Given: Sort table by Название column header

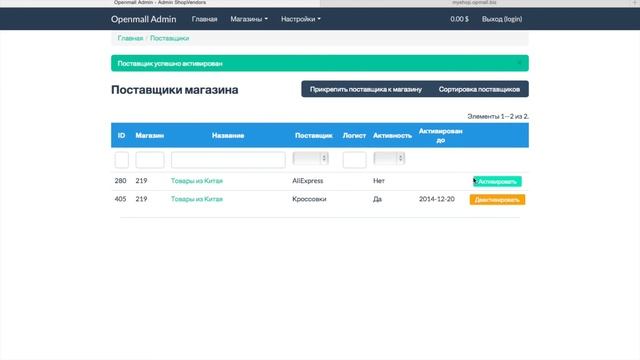Looking at the screenshot, I should 228,135.
